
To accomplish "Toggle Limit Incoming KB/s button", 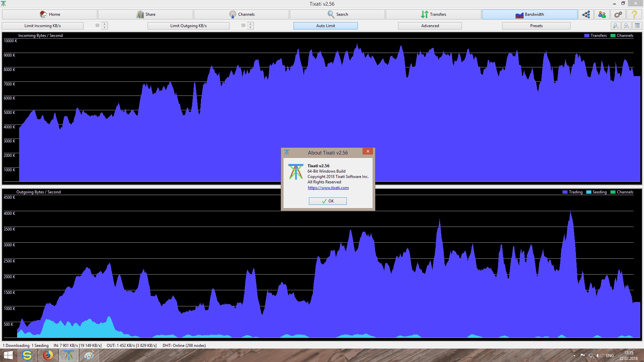I will 43,26.
